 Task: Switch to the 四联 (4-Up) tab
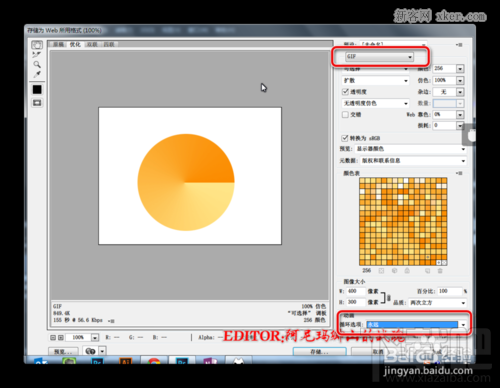[109, 44]
